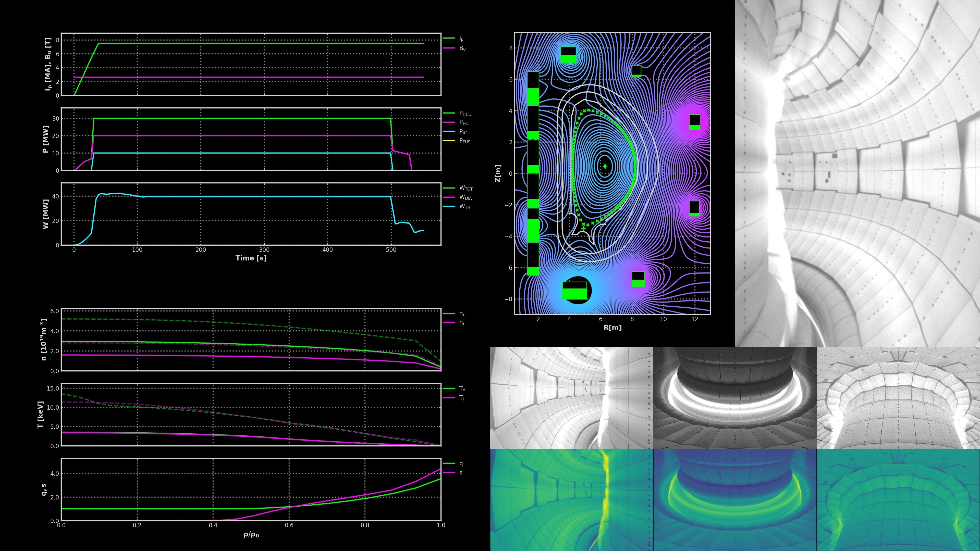Select the PHCD legend entry

pos(465,113)
